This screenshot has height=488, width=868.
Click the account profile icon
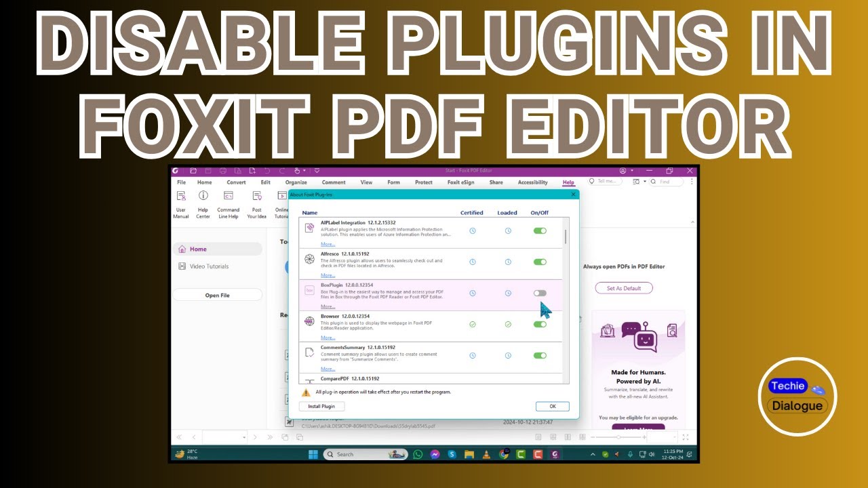tap(623, 171)
